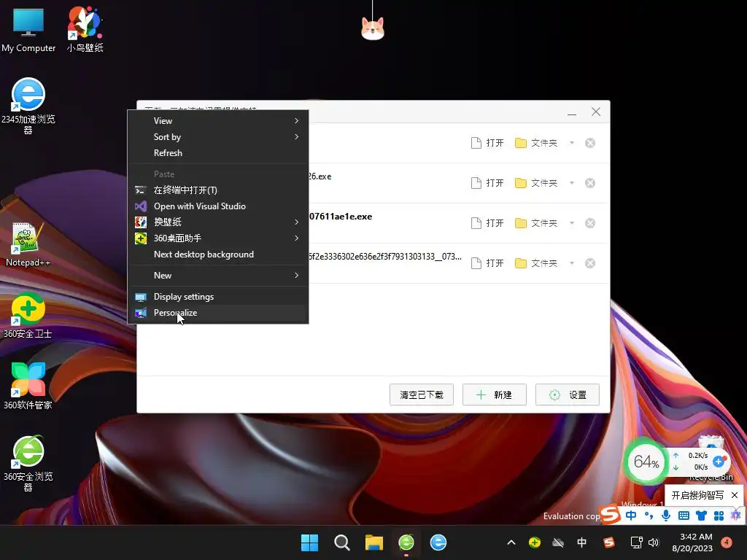Open the View submenu
The height and width of the screenshot is (560, 747).
point(217,120)
